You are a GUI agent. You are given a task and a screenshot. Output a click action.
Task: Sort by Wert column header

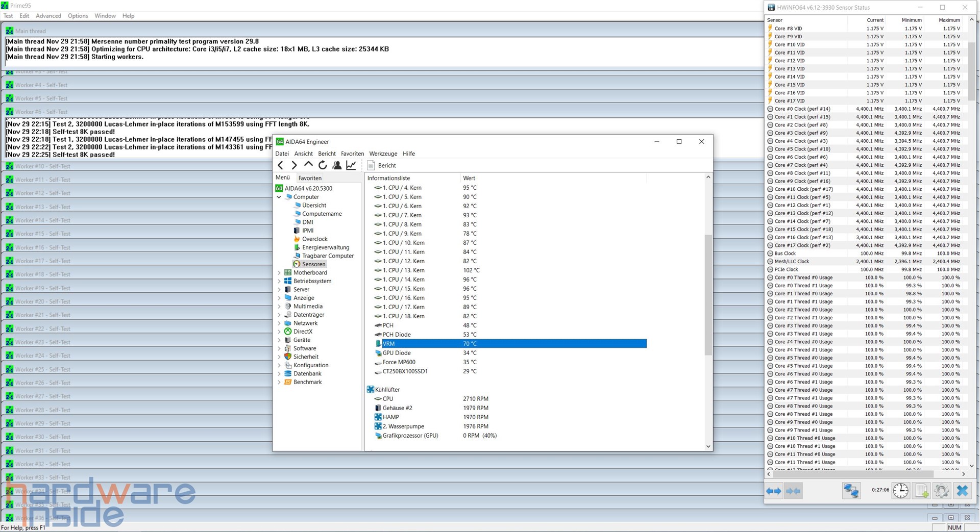553,178
